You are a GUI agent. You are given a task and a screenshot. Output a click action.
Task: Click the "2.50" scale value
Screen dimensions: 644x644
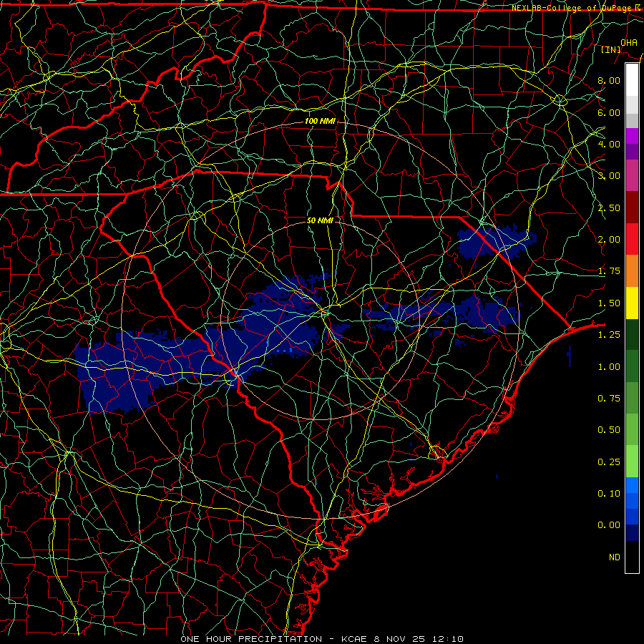(x=609, y=208)
